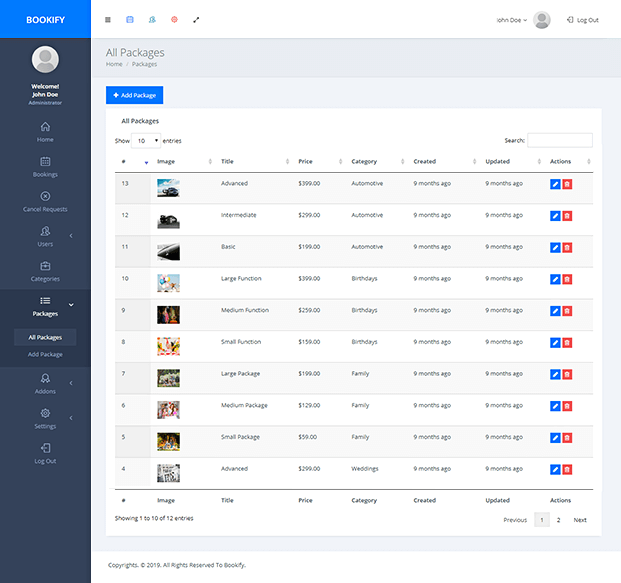The image size is (621, 583).
Task: Click the Medium Package title
Action: pyautogui.click(x=244, y=405)
